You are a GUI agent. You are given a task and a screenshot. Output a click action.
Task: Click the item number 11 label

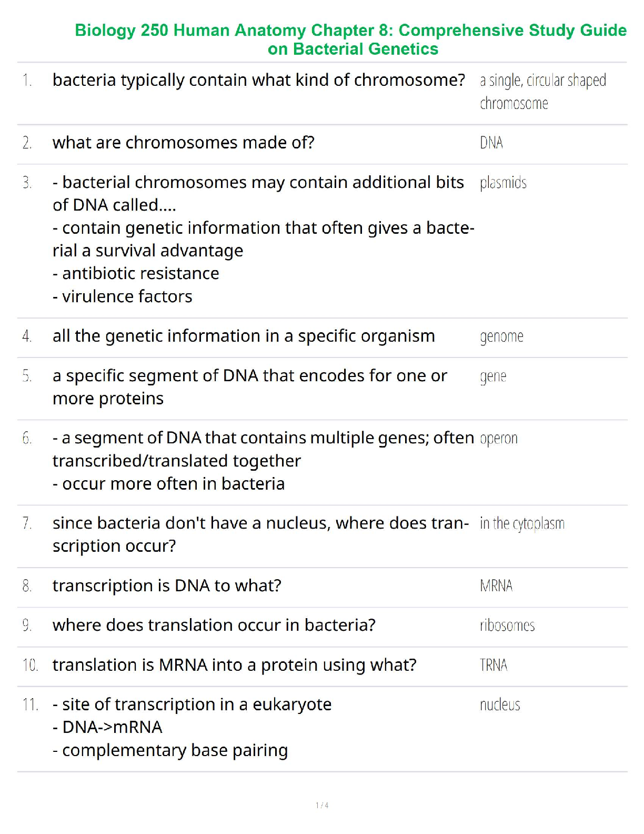tap(31, 704)
